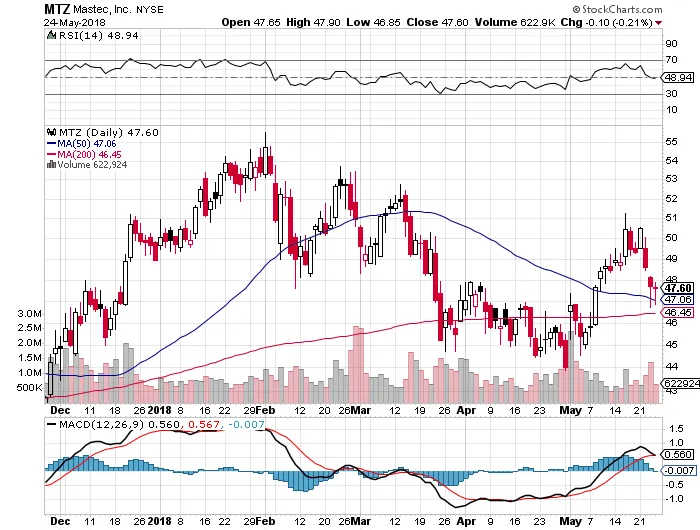The width and height of the screenshot is (700, 530).
Task: Click the price axis label 49
Action: (x=671, y=259)
